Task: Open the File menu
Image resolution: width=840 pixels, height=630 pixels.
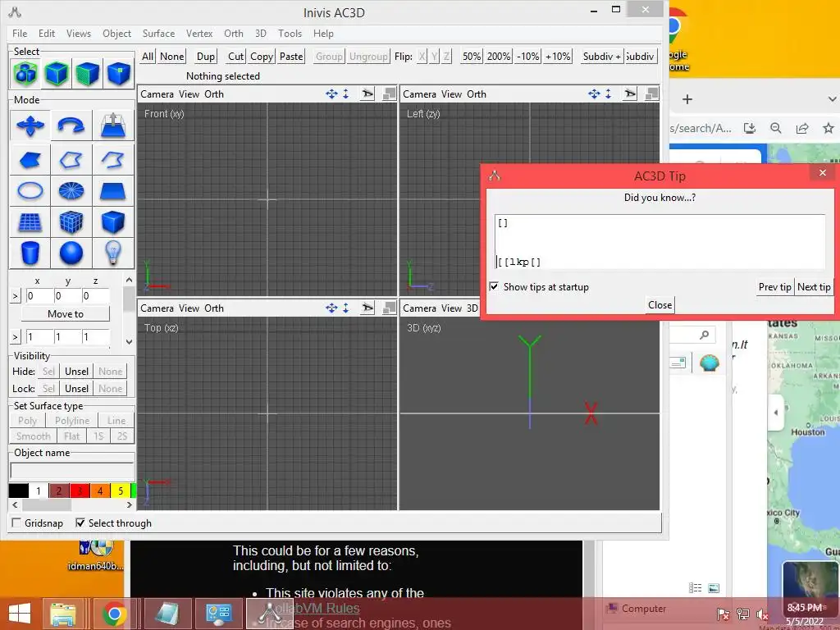Action: pyautogui.click(x=20, y=33)
